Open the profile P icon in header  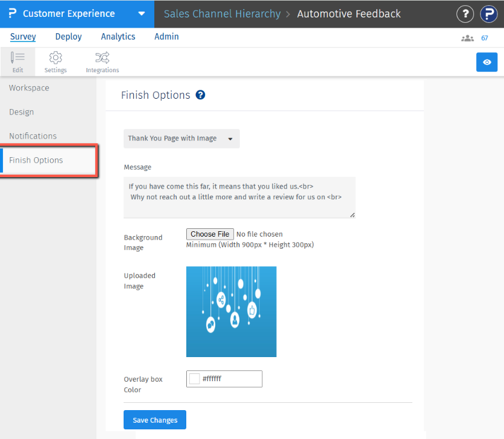(x=488, y=14)
